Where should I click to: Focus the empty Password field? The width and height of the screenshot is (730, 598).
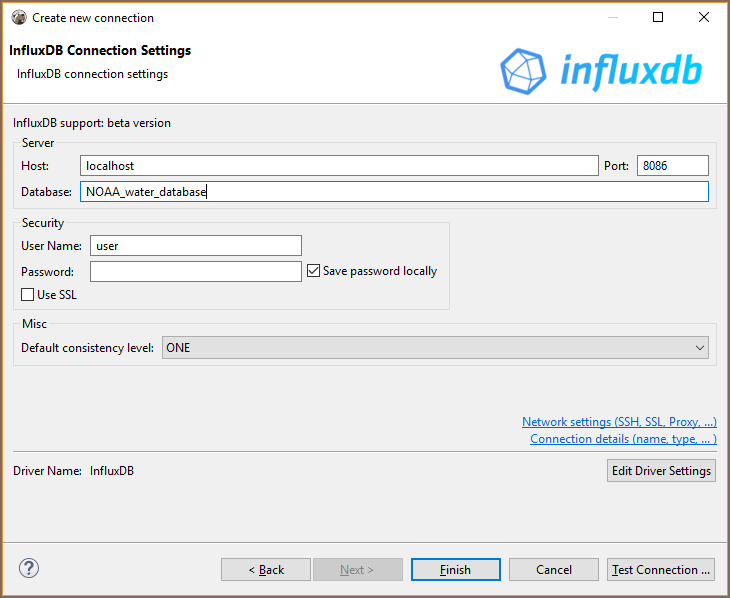(195, 271)
